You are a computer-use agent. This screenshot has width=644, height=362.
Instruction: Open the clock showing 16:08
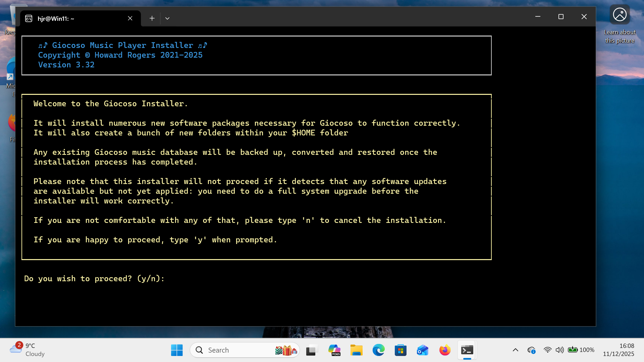pos(619,350)
